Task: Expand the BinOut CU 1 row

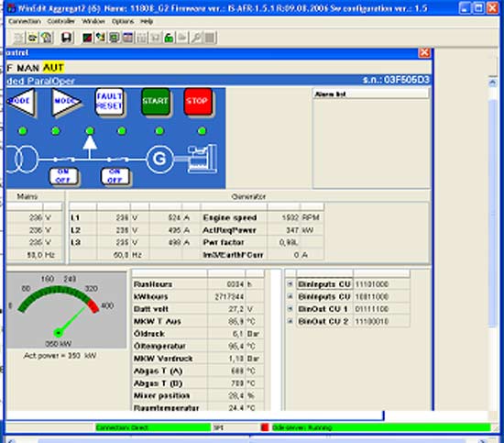Action: coord(290,308)
